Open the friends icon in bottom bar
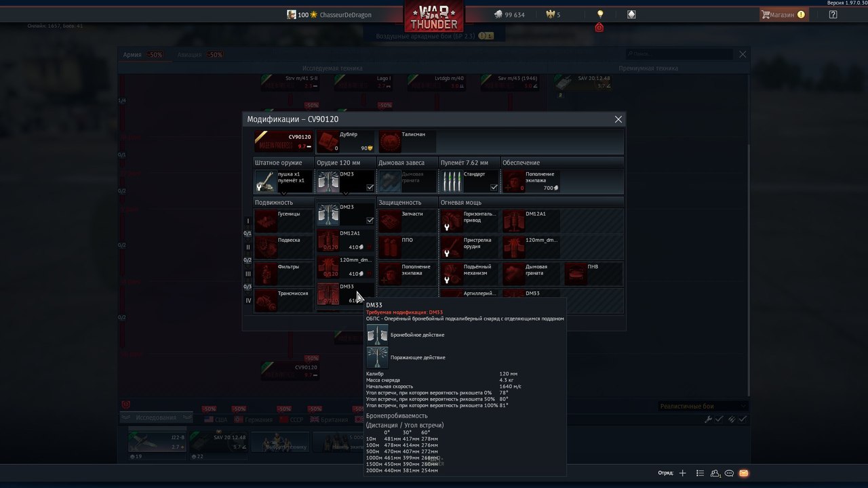Viewport: 868px width, 488px height. coord(715,473)
